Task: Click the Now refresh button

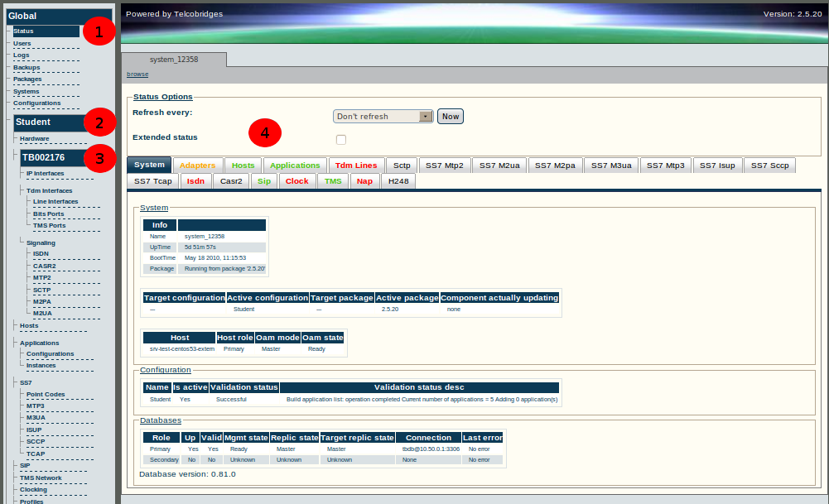Action: [x=451, y=116]
